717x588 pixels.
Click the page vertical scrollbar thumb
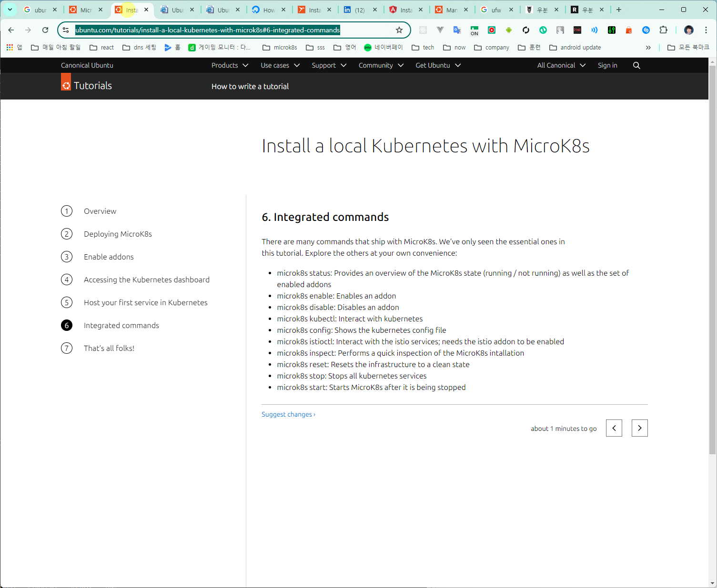tap(713, 259)
